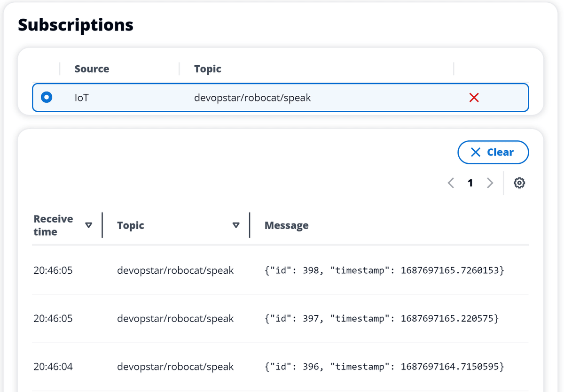Click the Message column header
The height and width of the screenshot is (392, 564).
coord(286,225)
